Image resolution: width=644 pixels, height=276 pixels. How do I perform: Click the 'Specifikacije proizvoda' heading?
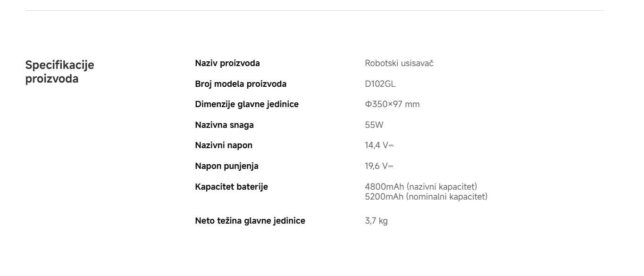(x=59, y=72)
